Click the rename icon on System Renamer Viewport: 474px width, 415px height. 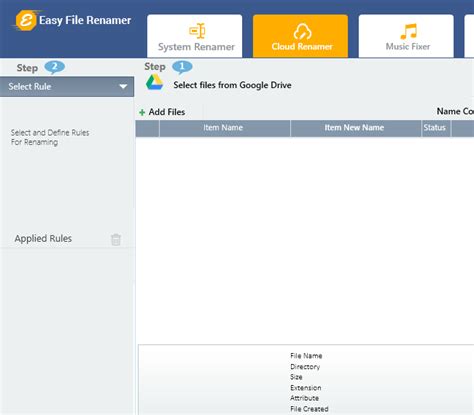tap(197, 31)
